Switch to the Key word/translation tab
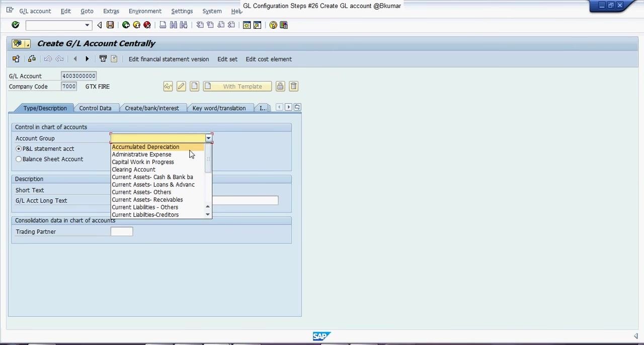Screen dimensions: 644x345 pyautogui.click(x=219, y=108)
